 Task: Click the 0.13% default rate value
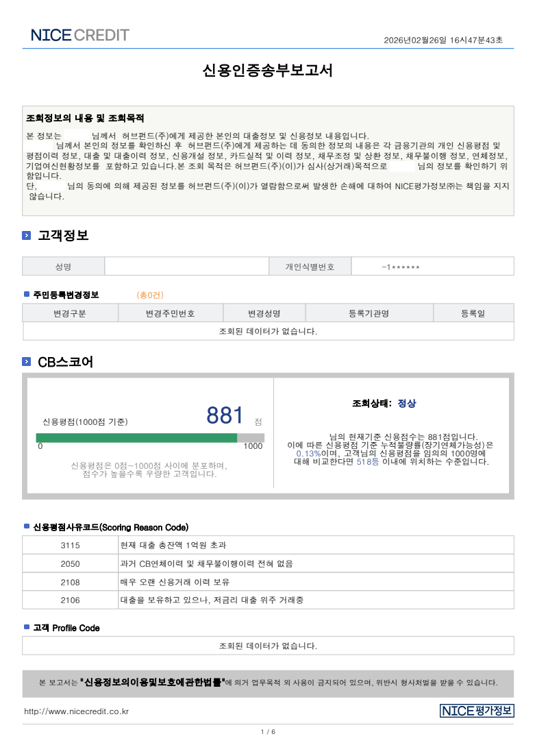pos(308,454)
